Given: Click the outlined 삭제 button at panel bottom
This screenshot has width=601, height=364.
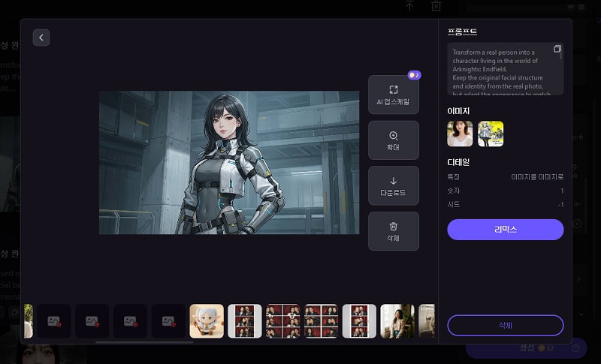Looking at the screenshot, I should pos(505,325).
